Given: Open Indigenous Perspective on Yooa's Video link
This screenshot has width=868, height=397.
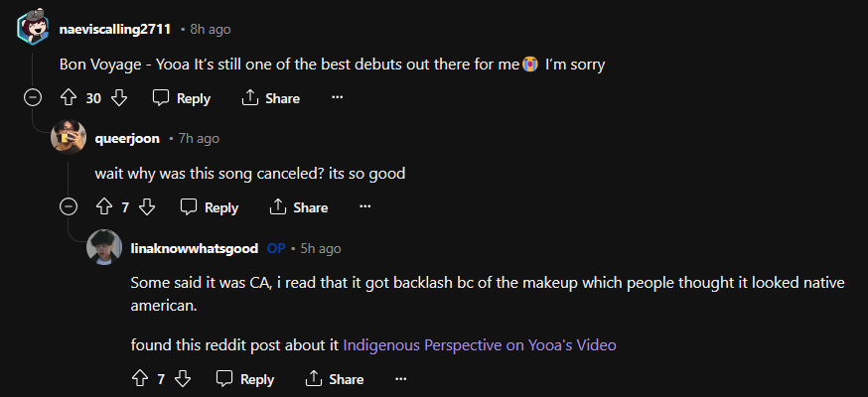Looking at the screenshot, I should (480, 345).
